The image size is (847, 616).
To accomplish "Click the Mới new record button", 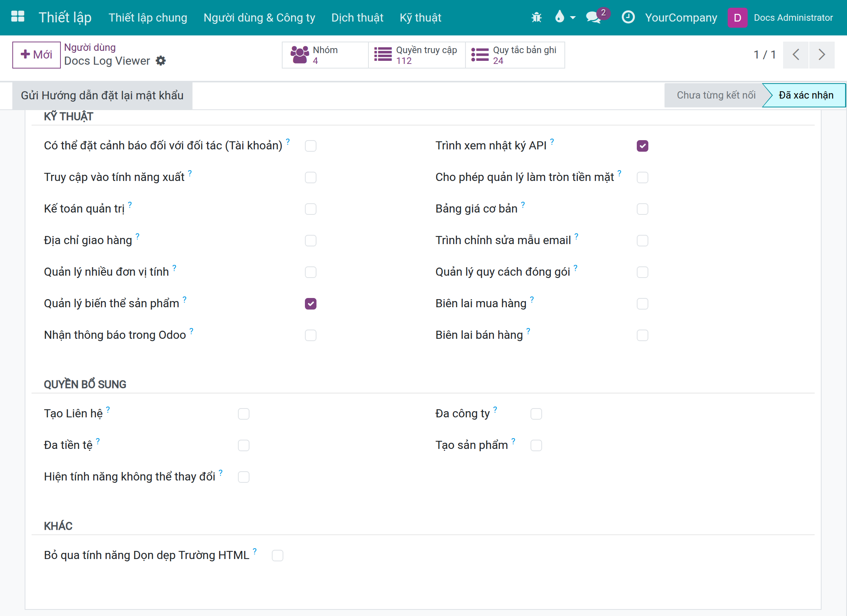I will click(x=37, y=55).
